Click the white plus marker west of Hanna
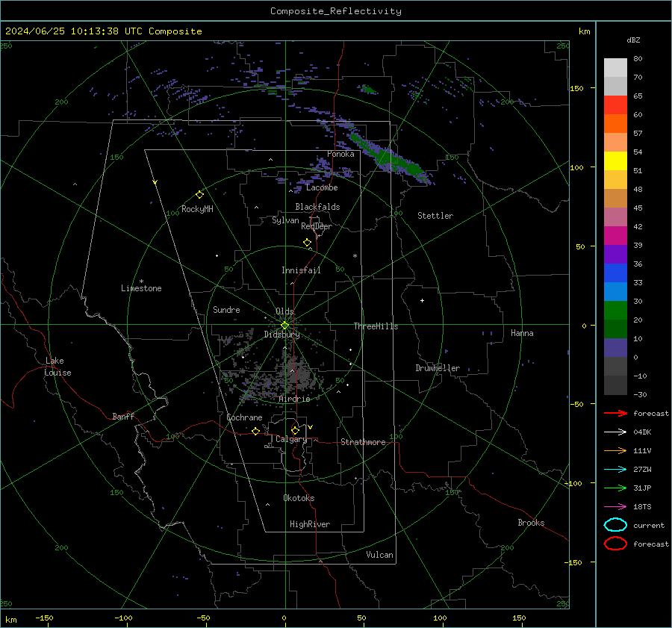The height and width of the screenshot is (628, 672). 422,300
